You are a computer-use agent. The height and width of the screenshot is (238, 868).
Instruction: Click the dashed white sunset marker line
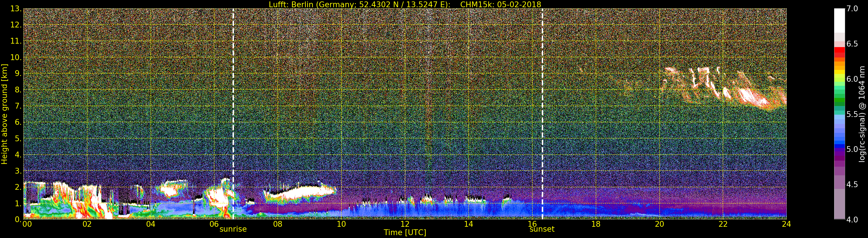point(542,114)
